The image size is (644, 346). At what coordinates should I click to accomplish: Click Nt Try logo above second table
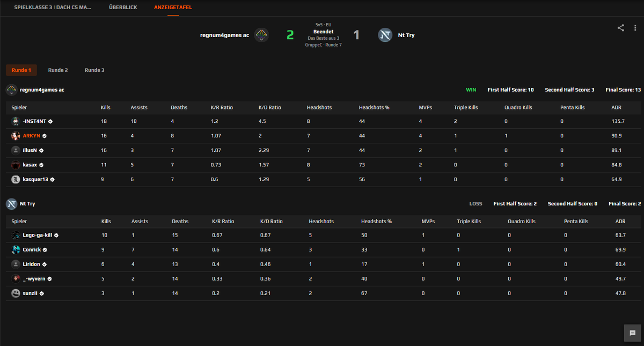[11, 204]
